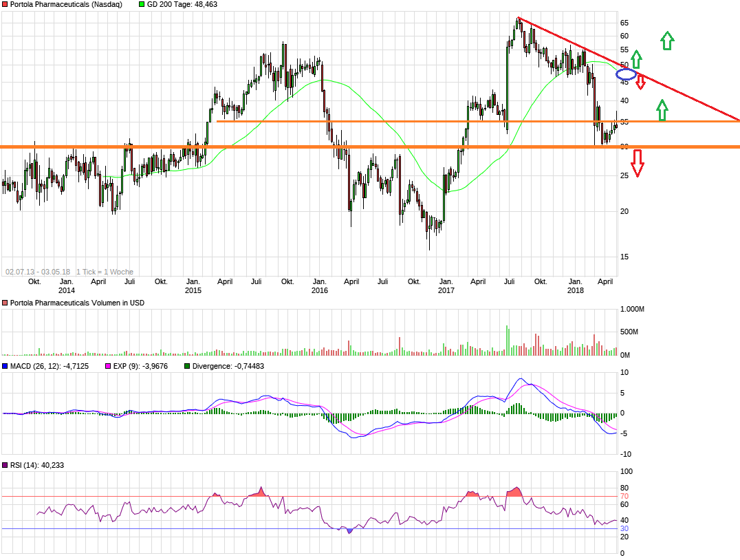This screenshot has height=560, width=740.
Task: Click the '02.07.13 - 03.05.18' date range text
Action: click(38, 272)
